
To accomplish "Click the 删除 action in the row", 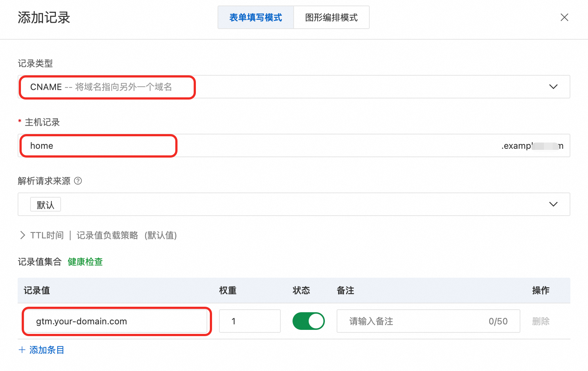I will (x=541, y=321).
